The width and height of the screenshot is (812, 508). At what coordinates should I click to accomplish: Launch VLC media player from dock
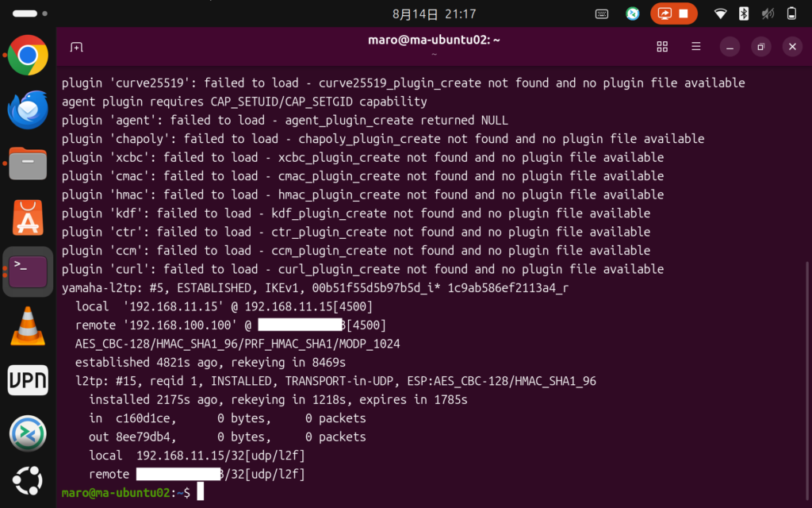tap(28, 326)
